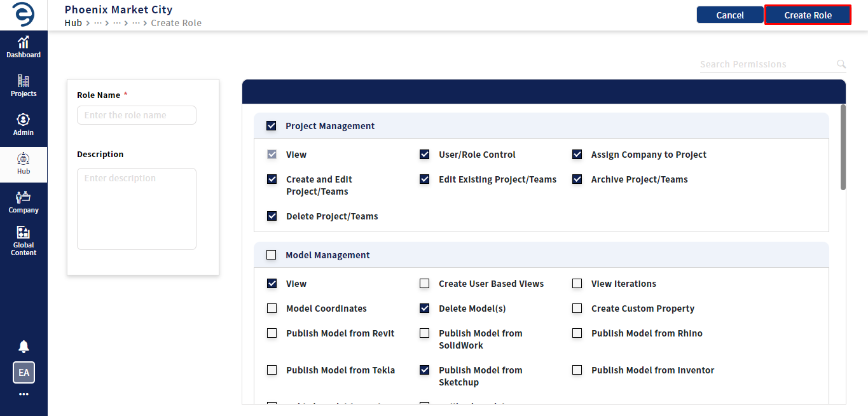Click the Role Name input field

click(137, 115)
